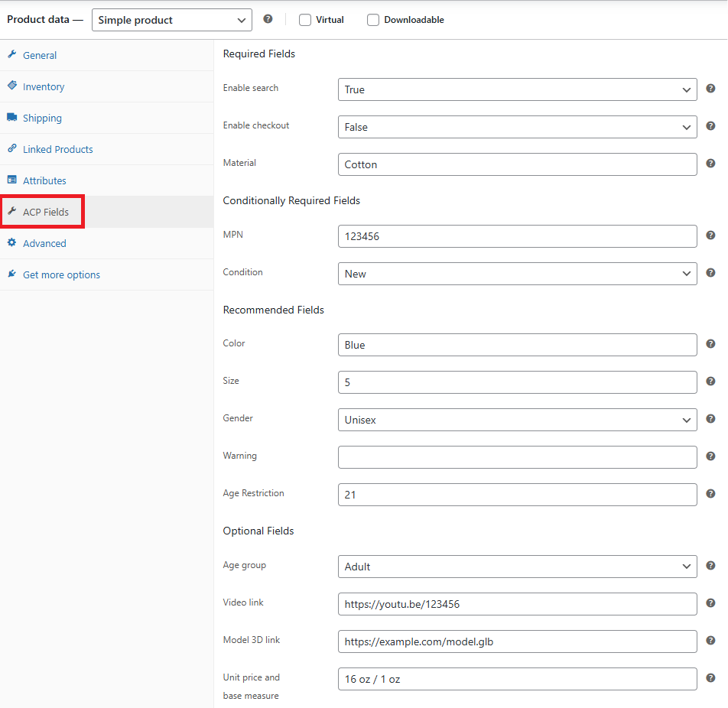
Task: Click the Advanced gear icon
Action: pos(11,242)
